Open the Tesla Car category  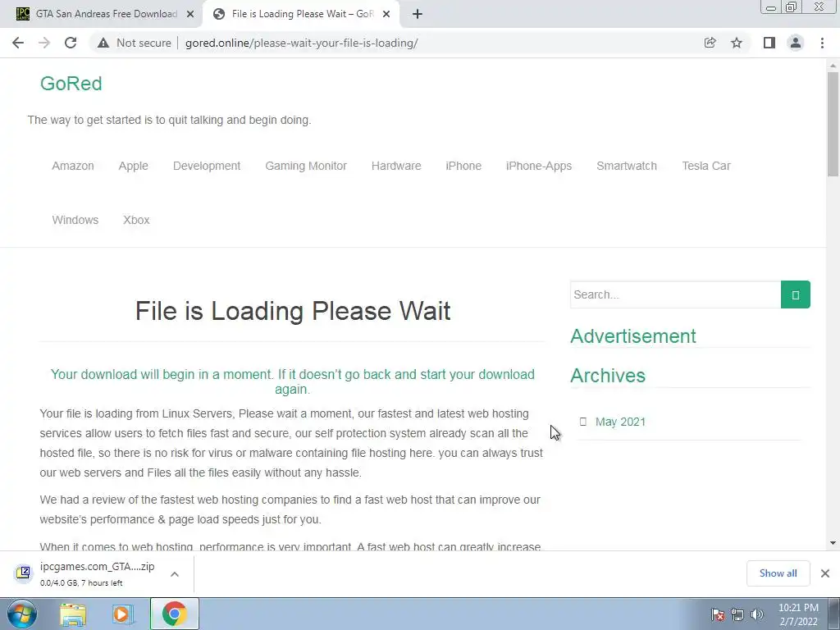click(706, 166)
